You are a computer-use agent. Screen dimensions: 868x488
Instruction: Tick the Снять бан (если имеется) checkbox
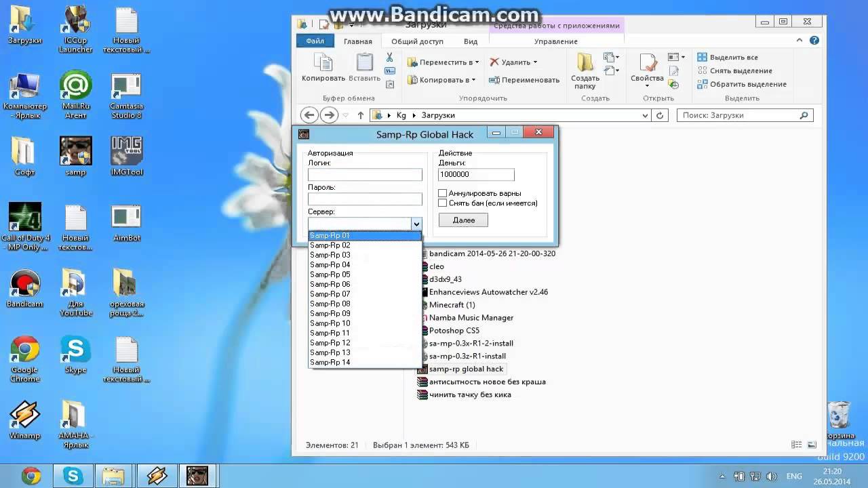point(443,203)
